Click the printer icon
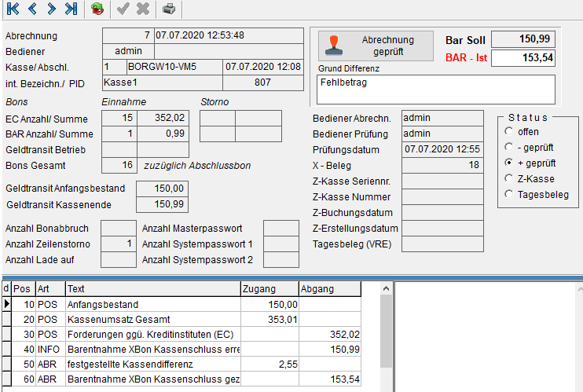The width and height of the screenshot is (583, 392). pos(169,9)
